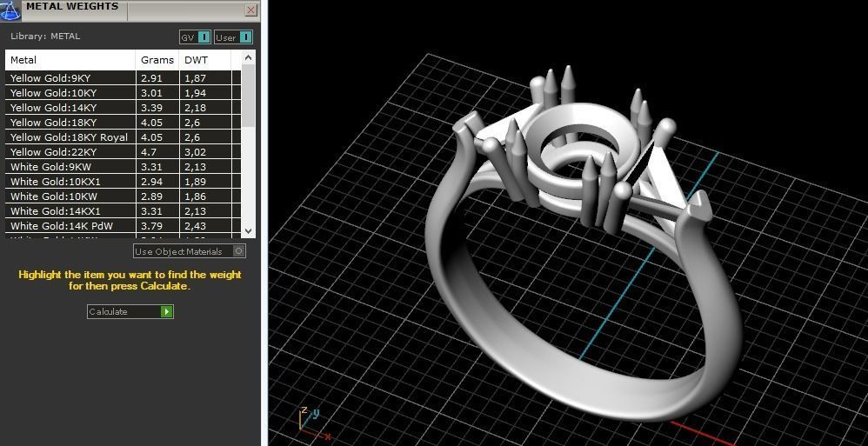The image size is (868, 446).
Task: Select the White Gold:10KX1 row
Action: (123, 182)
